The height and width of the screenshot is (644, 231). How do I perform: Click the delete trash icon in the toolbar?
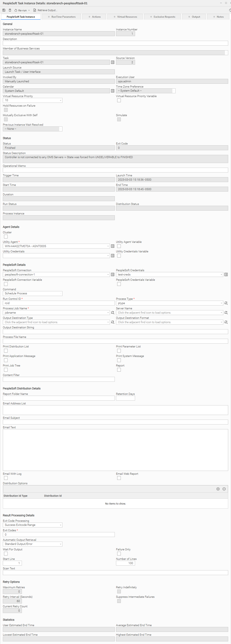(x=10, y=10)
